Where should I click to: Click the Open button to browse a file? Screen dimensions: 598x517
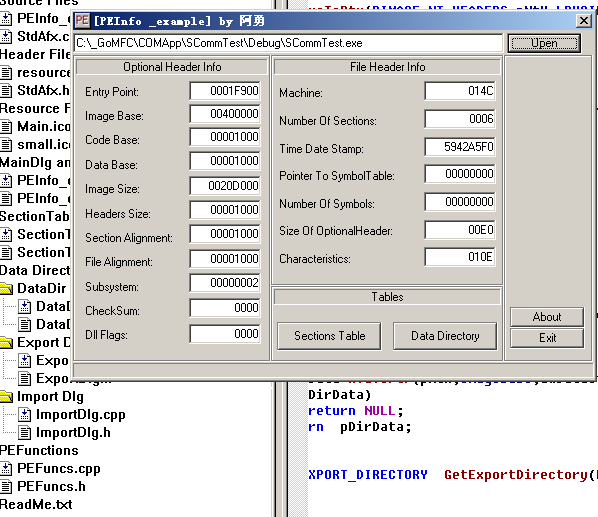[544, 43]
